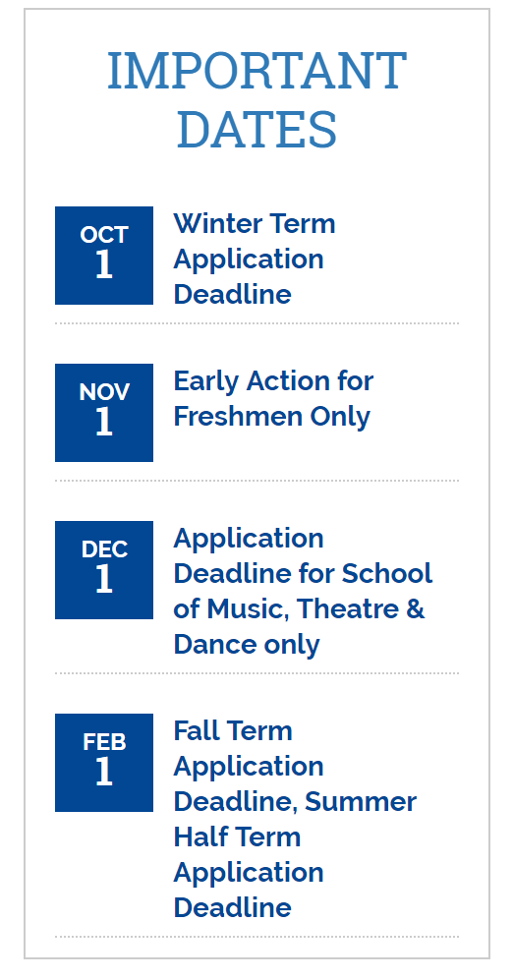Click the DEC 1 date badge

(104, 570)
